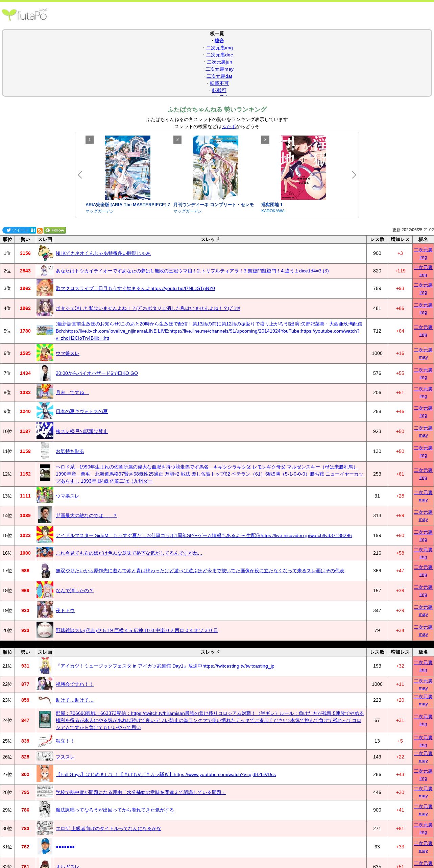
Task: Open thumbnail for rank 14 邦画 thread
Action: (45, 515)
